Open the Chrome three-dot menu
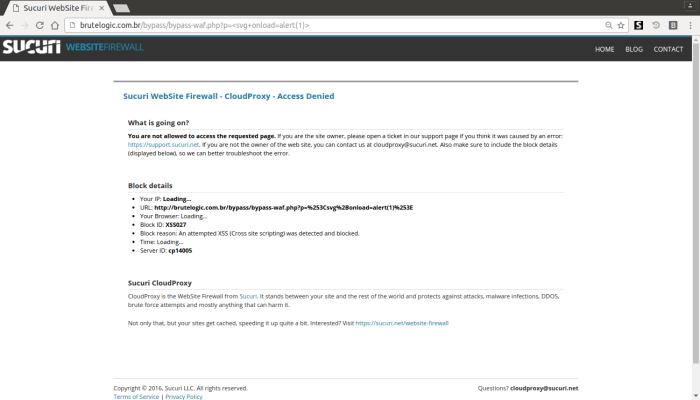The height and width of the screenshot is (400, 700). [688, 25]
